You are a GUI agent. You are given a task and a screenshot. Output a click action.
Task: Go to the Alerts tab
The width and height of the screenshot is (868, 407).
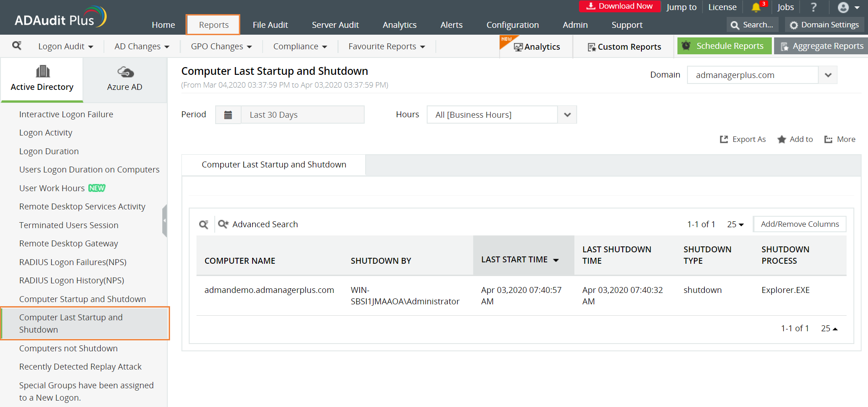[x=451, y=25]
